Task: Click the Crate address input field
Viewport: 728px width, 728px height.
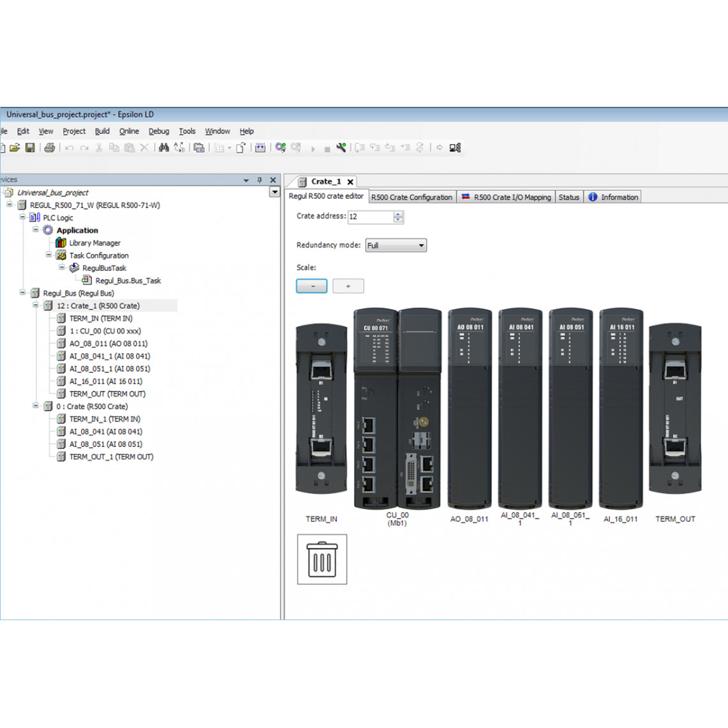Action: coord(370,217)
